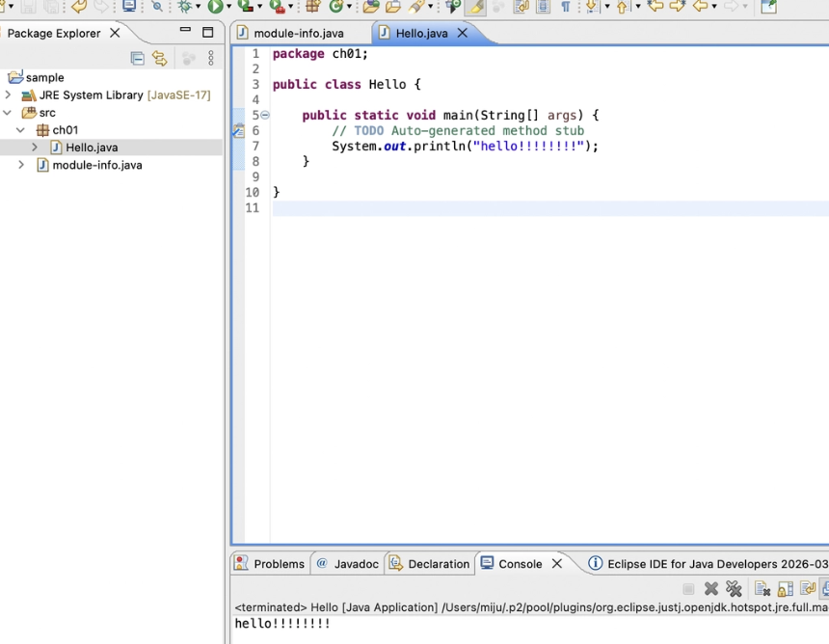Click the Debug bug icon
This screenshot has width=829, height=644.
point(184,7)
